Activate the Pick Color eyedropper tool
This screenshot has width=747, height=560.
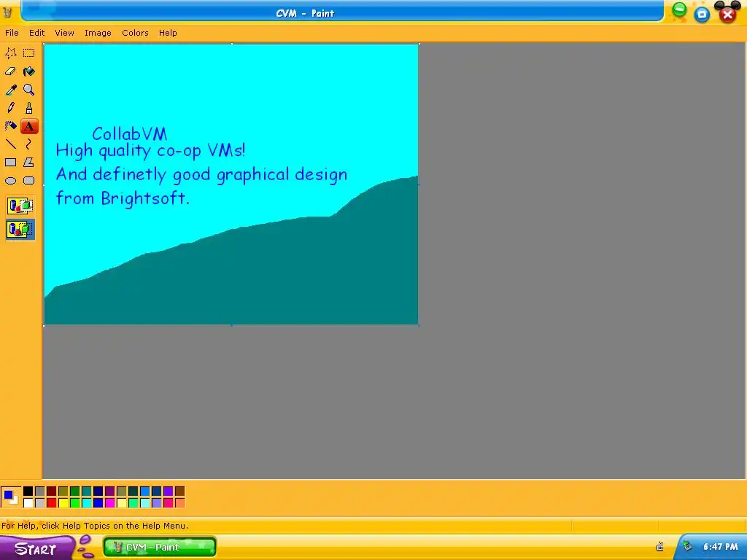click(x=10, y=90)
